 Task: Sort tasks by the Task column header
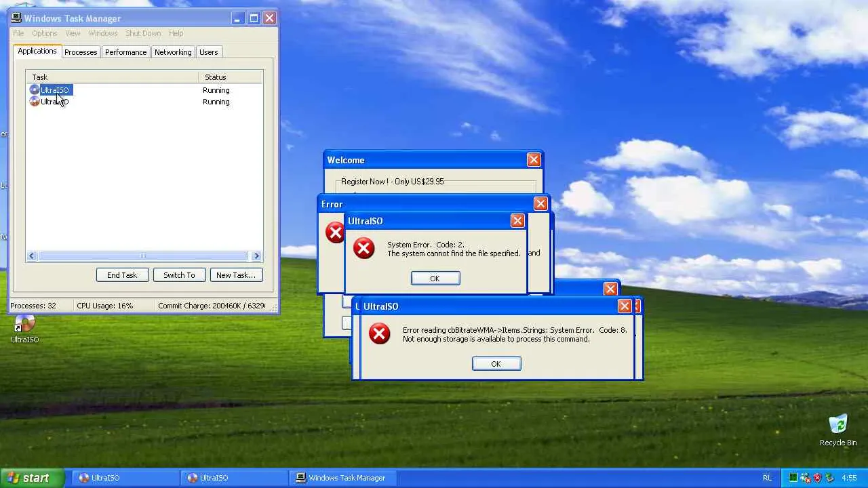point(112,77)
